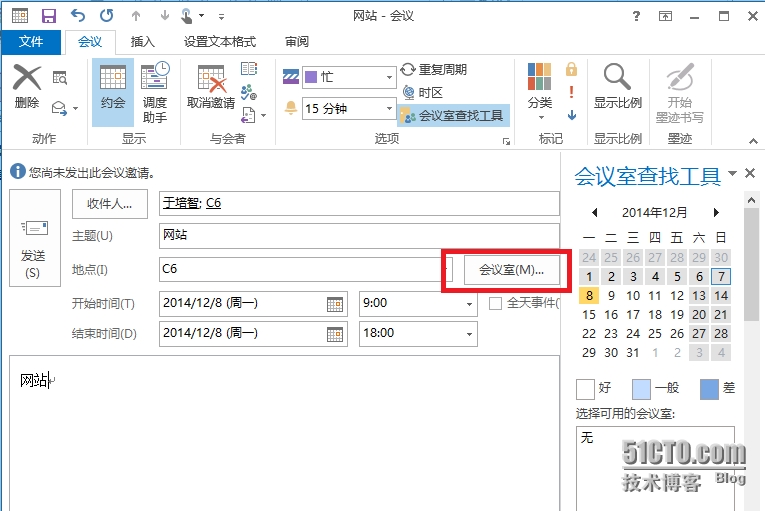Go to next month in room finder calendar
This screenshot has height=511, width=765.
[x=716, y=212]
